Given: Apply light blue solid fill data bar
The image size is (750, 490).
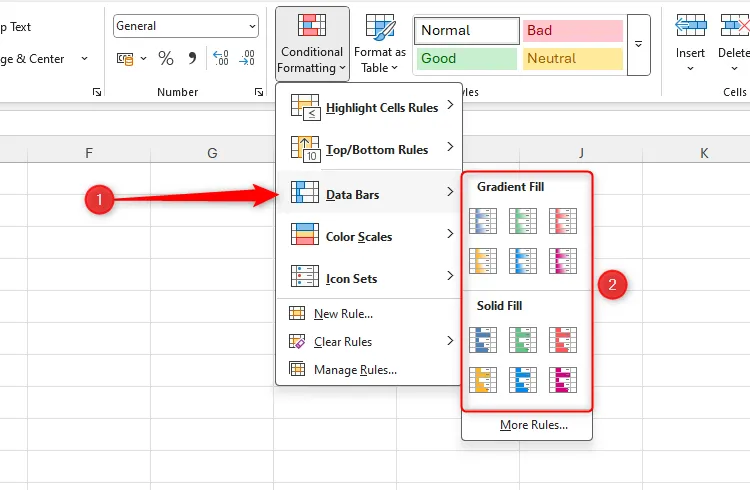Looking at the screenshot, I should tap(523, 380).
